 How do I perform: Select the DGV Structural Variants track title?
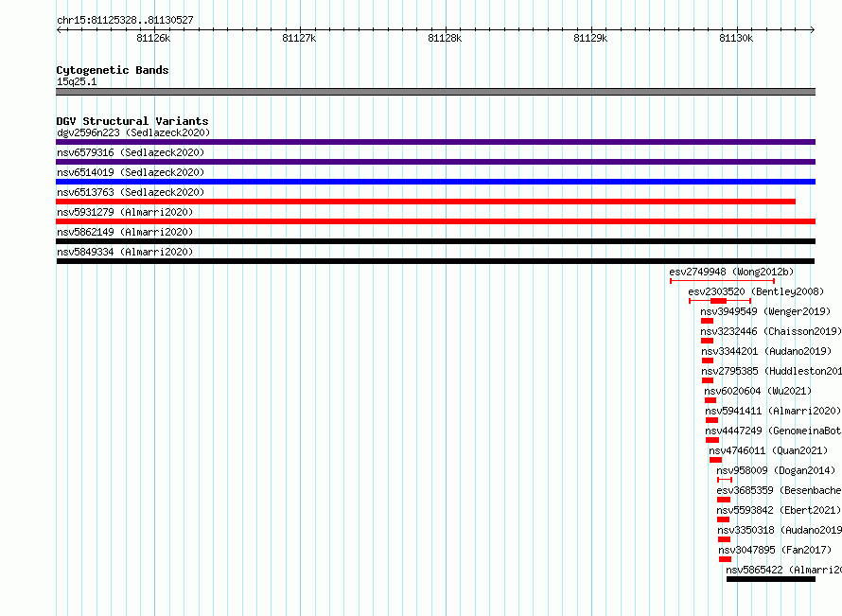pyautogui.click(x=132, y=121)
